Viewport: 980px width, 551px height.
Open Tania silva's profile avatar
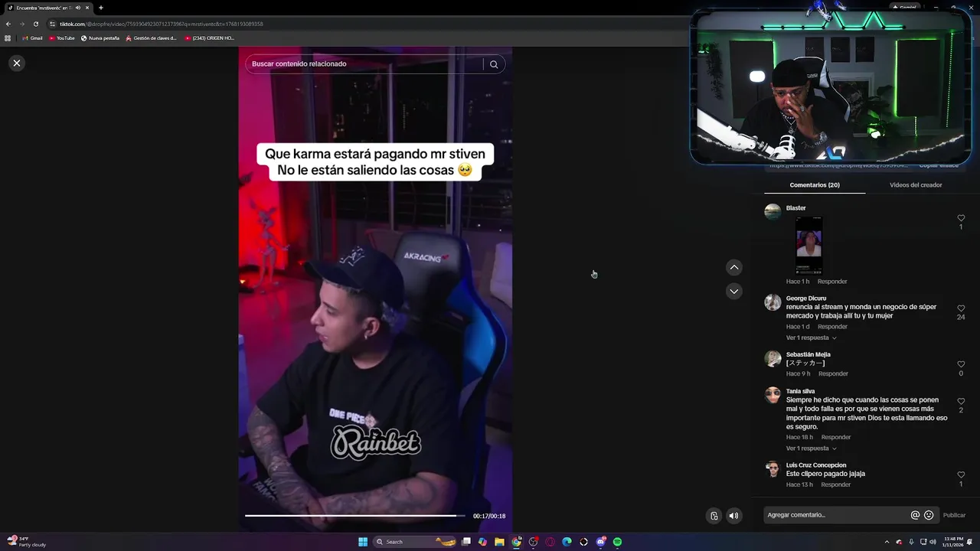(773, 395)
